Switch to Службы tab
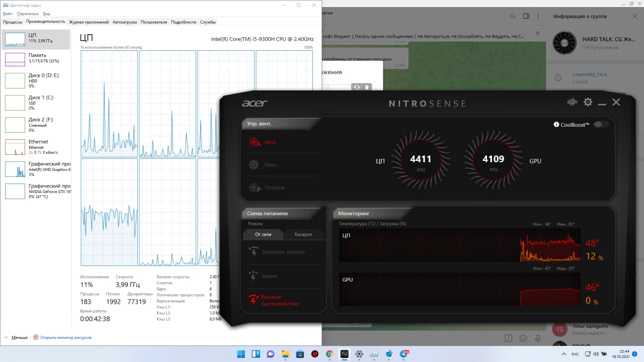Viewport: 644px width, 362px height. 208,22
